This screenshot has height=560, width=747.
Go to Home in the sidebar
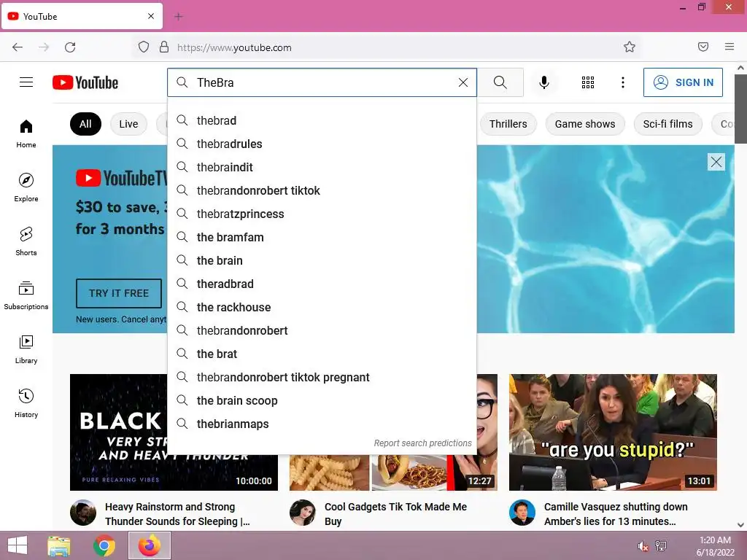[26, 133]
